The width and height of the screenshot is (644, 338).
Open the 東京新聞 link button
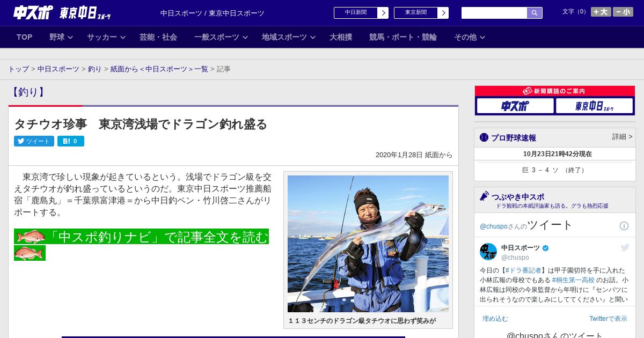point(416,13)
